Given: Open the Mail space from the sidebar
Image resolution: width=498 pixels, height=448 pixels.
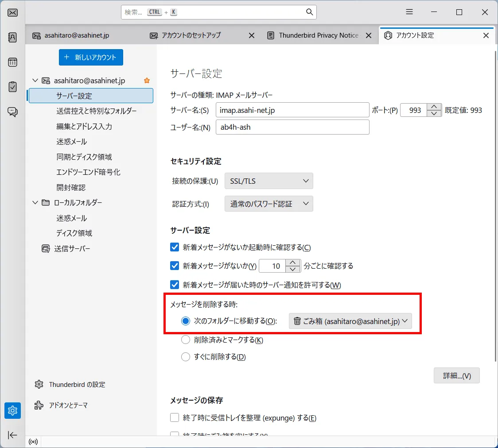Looking at the screenshot, I should pos(12,12).
